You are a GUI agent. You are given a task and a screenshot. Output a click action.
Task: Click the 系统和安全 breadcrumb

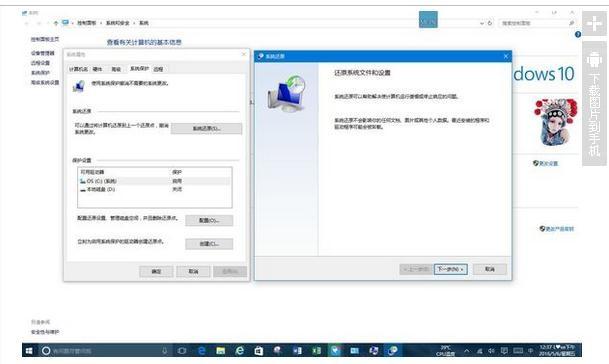click(x=117, y=23)
